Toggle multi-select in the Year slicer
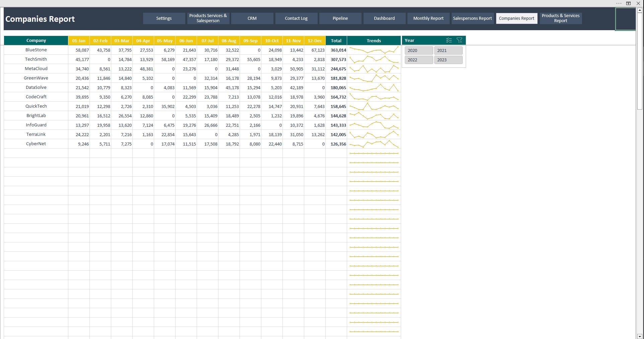 [449, 40]
